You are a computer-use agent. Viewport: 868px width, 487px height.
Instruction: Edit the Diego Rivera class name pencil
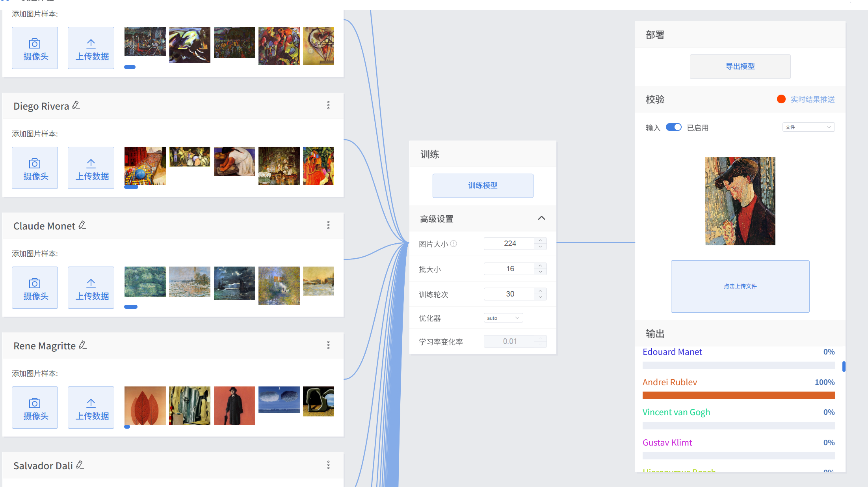76,105
